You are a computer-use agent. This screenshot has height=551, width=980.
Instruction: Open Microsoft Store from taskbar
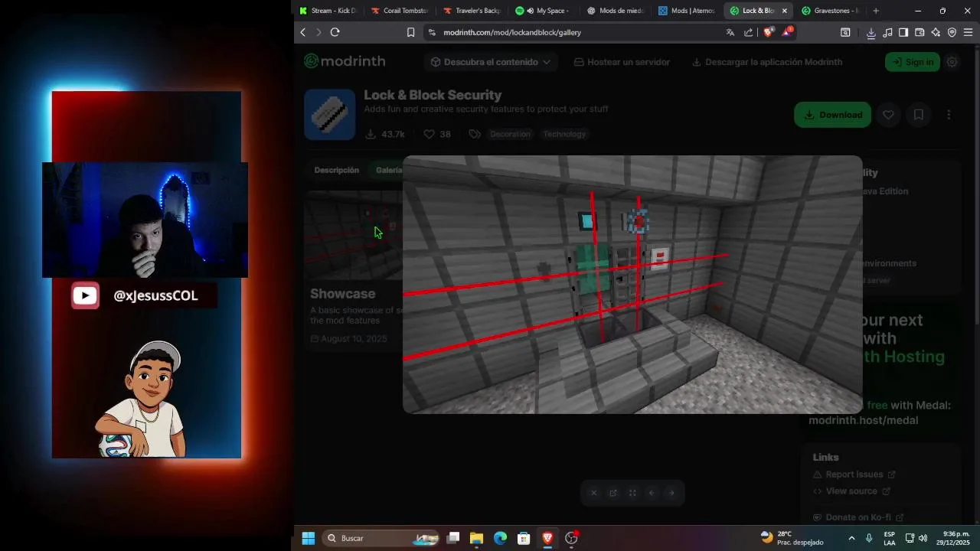pos(524,538)
